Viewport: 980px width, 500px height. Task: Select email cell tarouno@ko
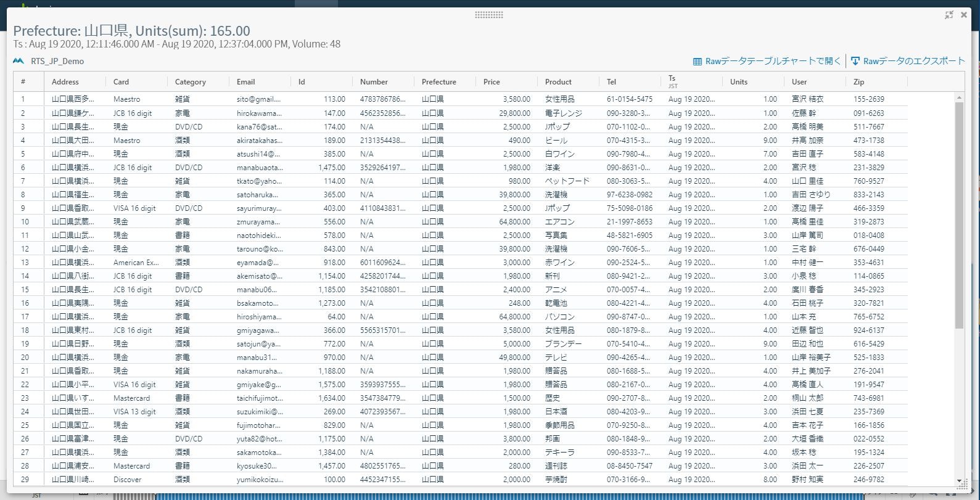(260, 248)
